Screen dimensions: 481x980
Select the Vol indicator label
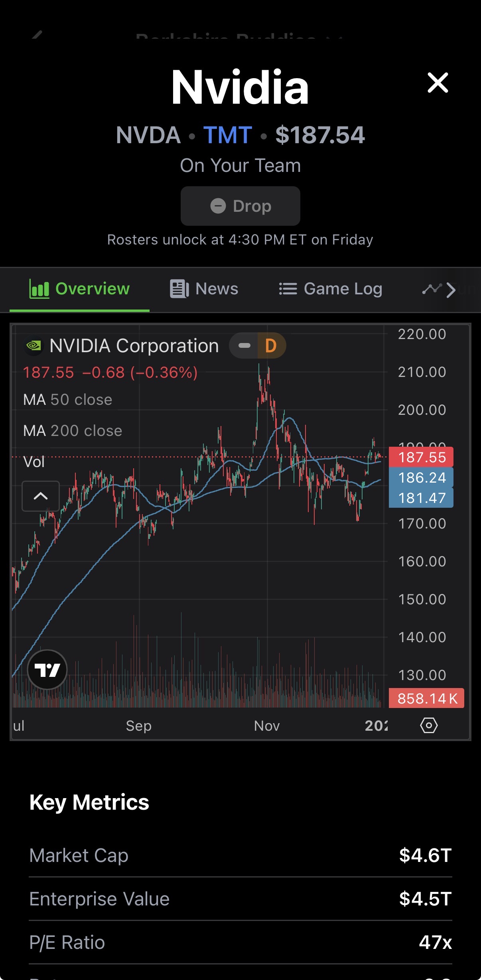coord(34,462)
